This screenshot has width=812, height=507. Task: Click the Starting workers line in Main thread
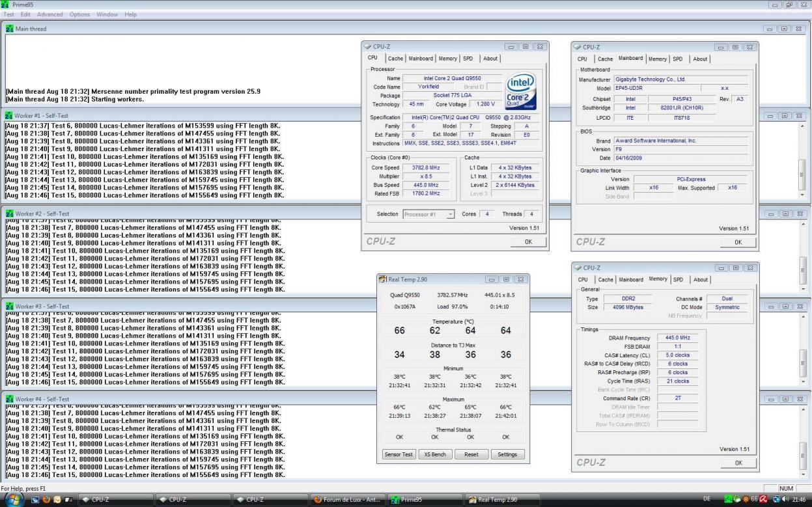tap(75, 100)
